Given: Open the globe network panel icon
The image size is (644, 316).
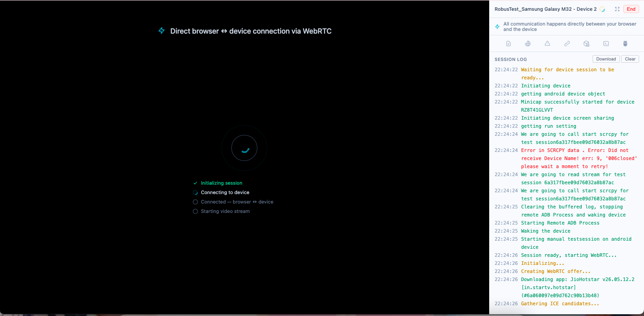Looking at the screenshot, I should (528, 44).
